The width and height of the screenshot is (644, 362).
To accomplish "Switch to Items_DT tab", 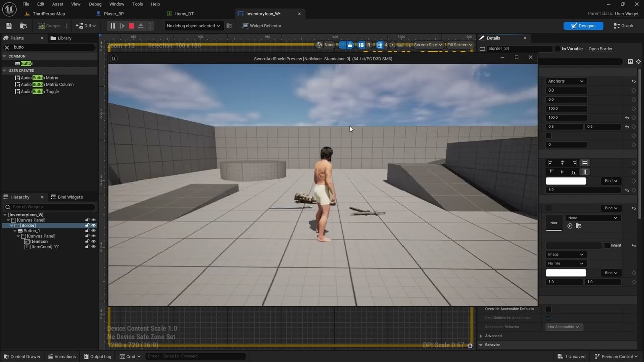I will pyautogui.click(x=184, y=14).
